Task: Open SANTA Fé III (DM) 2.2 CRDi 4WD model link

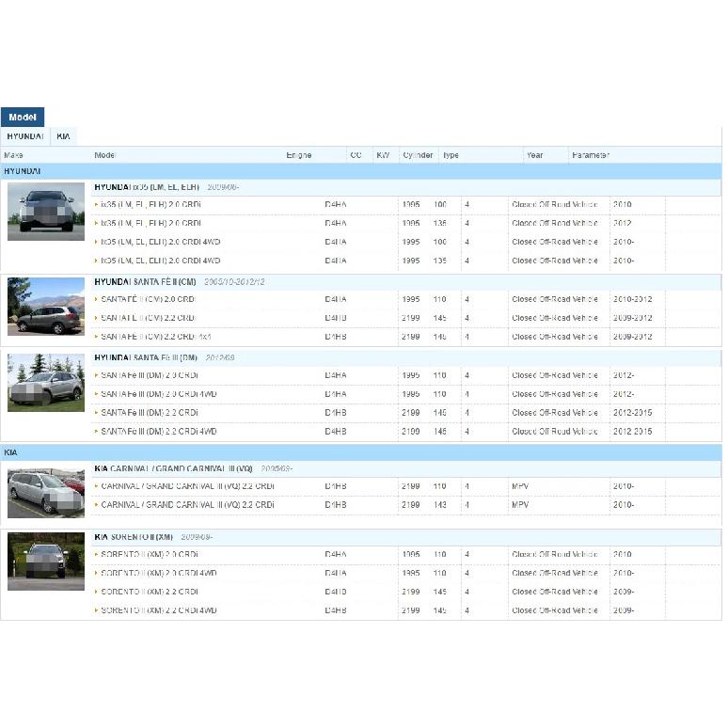Action: 159,432
